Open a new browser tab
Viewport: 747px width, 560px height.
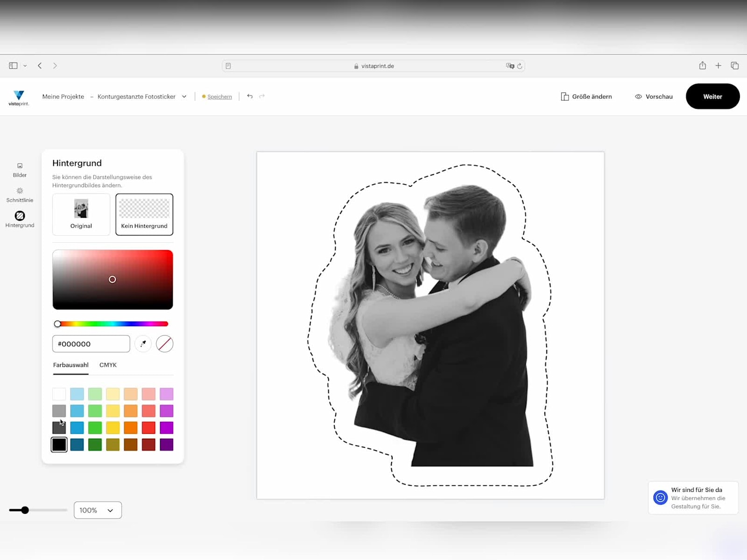point(719,66)
